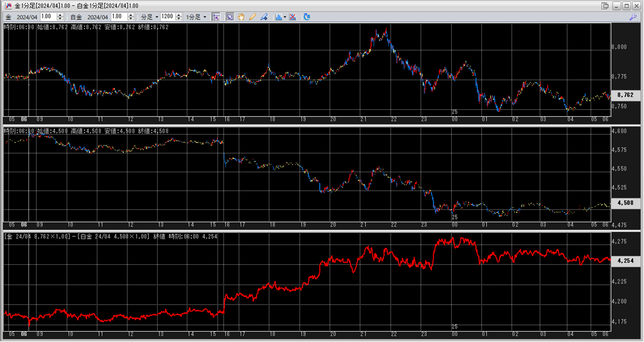Select the pencil drawing tool
Screen dimensions: 644x342
[x=252, y=17]
